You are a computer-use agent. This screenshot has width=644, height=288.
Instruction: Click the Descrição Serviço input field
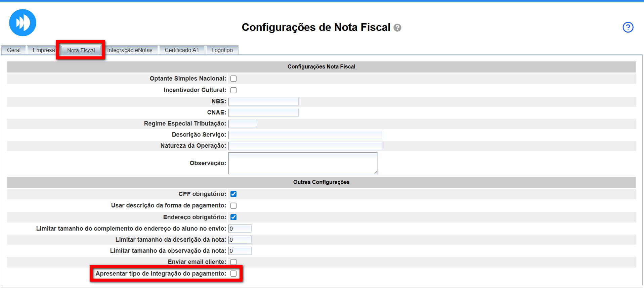(x=305, y=135)
